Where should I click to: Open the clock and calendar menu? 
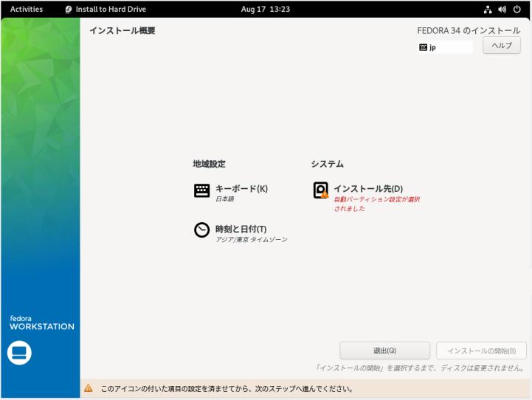(x=266, y=9)
